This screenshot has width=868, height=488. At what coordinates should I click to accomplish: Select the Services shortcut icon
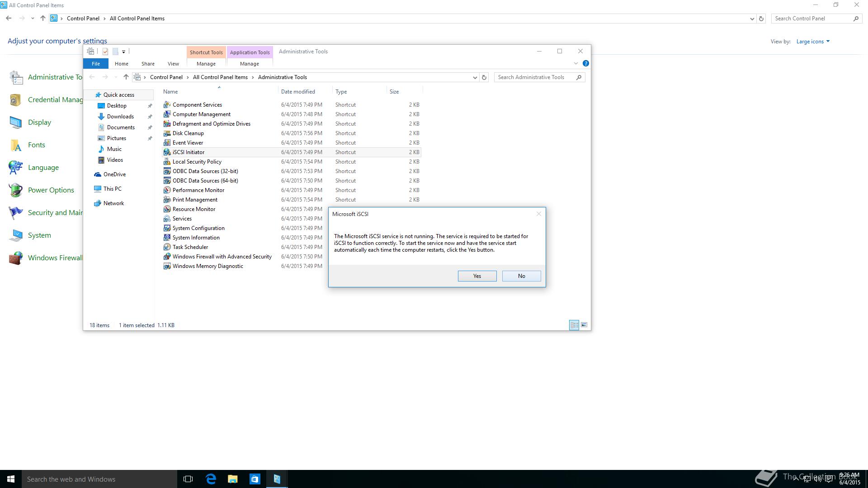[167, 219]
